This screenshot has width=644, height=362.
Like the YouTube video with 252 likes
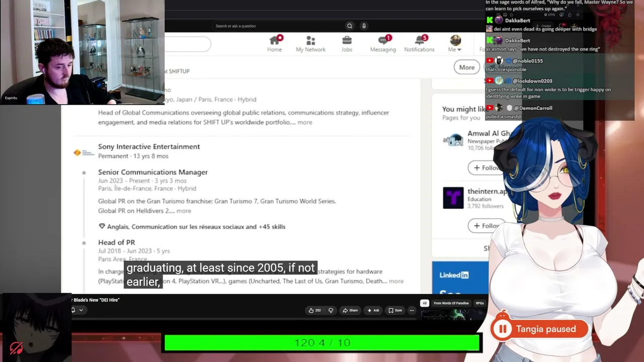click(x=315, y=310)
